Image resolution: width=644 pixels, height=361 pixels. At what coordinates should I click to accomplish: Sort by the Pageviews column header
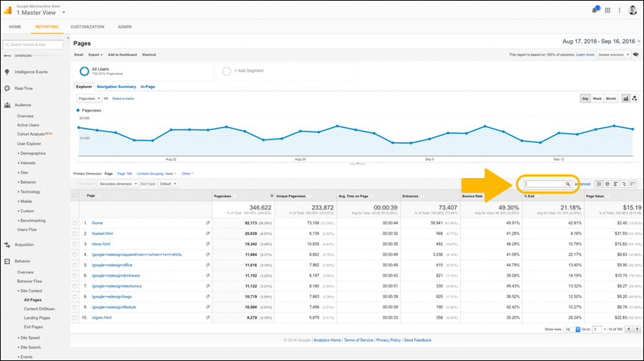click(x=223, y=196)
